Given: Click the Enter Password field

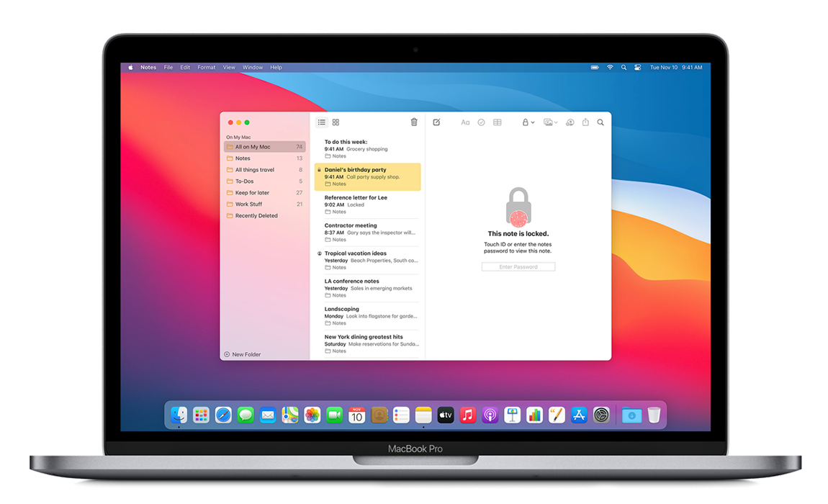Looking at the screenshot, I should [x=518, y=267].
